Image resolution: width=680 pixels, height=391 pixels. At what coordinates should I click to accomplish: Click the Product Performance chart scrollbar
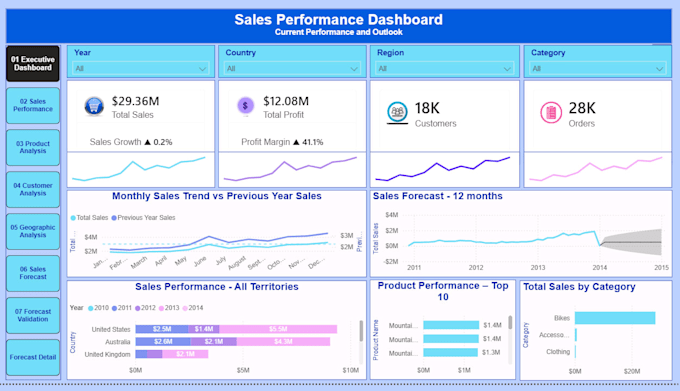tap(510, 323)
